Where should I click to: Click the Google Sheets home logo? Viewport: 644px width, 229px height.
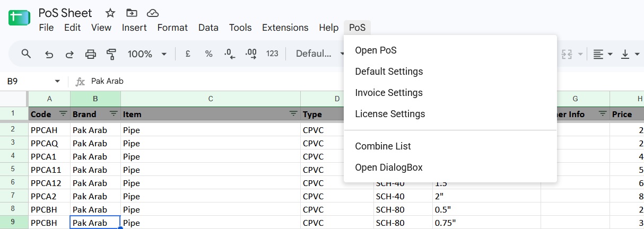19,18
